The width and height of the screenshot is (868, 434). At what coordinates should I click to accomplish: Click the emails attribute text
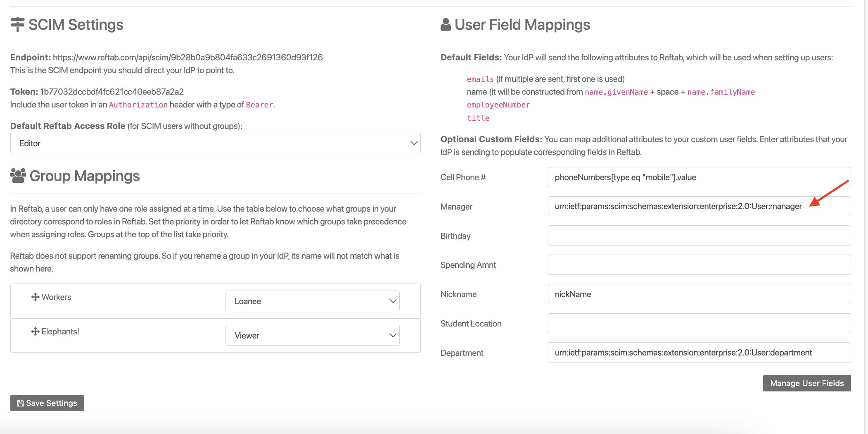pos(480,79)
